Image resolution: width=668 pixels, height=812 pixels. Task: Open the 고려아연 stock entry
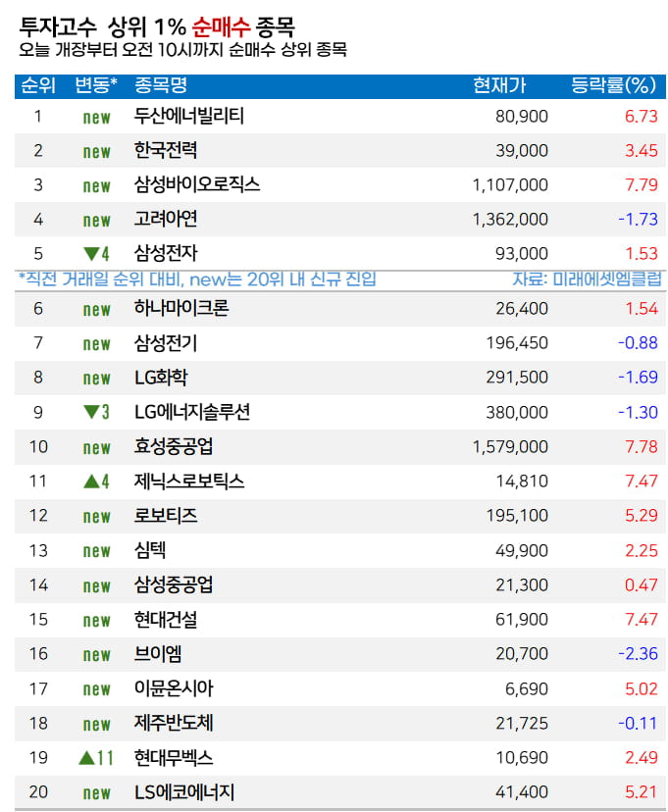coord(166,220)
